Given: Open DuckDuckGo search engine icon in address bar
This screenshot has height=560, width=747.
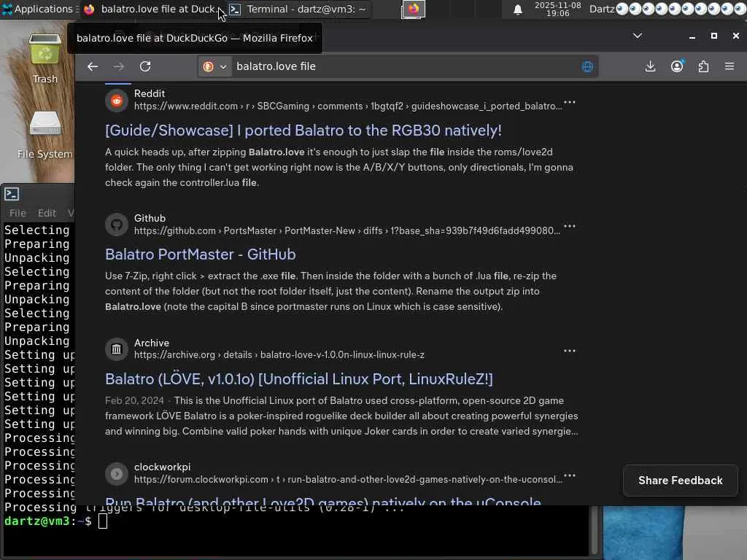Looking at the screenshot, I should [208, 66].
